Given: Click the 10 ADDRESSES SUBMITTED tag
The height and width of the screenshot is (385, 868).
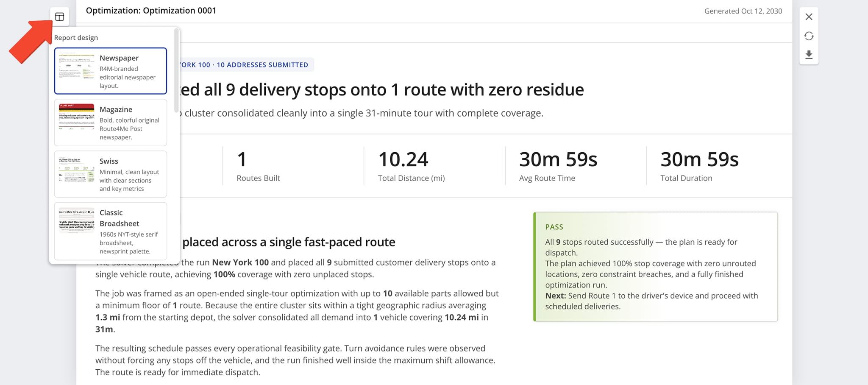Looking at the screenshot, I should [x=262, y=65].
